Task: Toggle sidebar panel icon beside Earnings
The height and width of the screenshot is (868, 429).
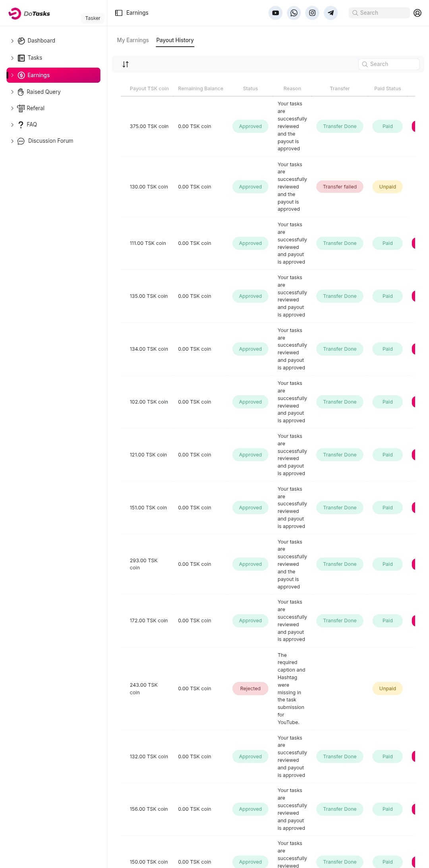Action: (119, 13)
